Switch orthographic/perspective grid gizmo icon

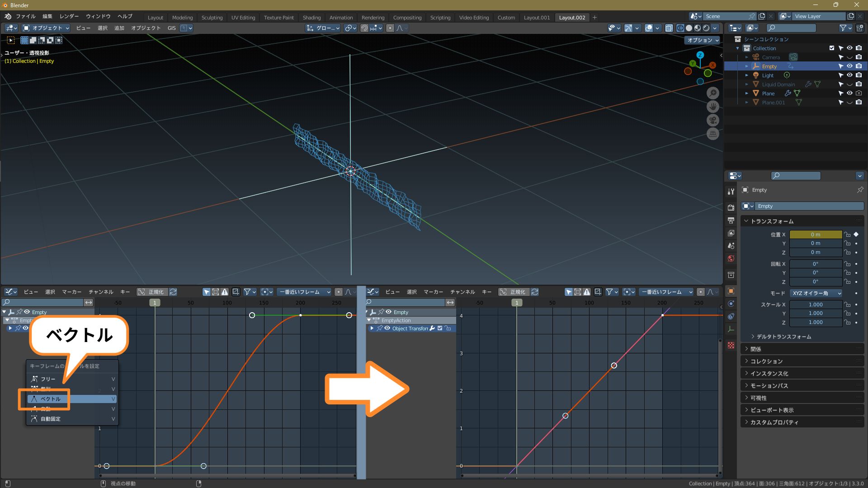click(713, 134)
